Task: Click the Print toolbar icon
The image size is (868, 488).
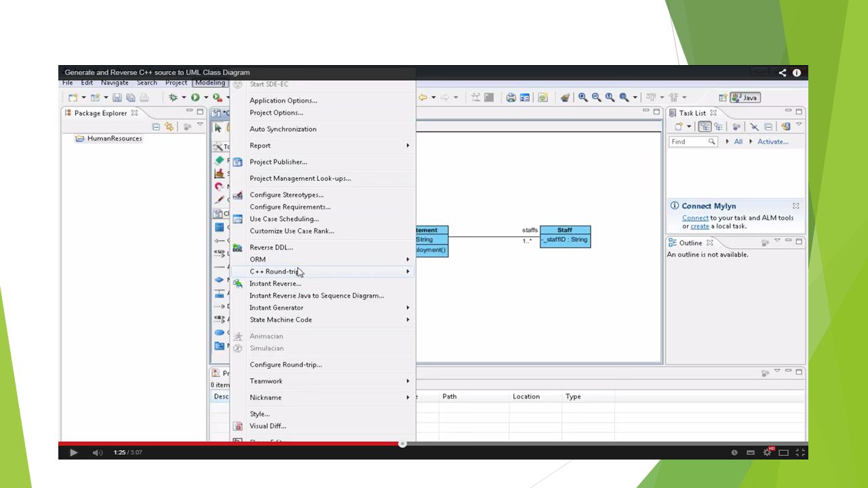Action: [511, 98]
